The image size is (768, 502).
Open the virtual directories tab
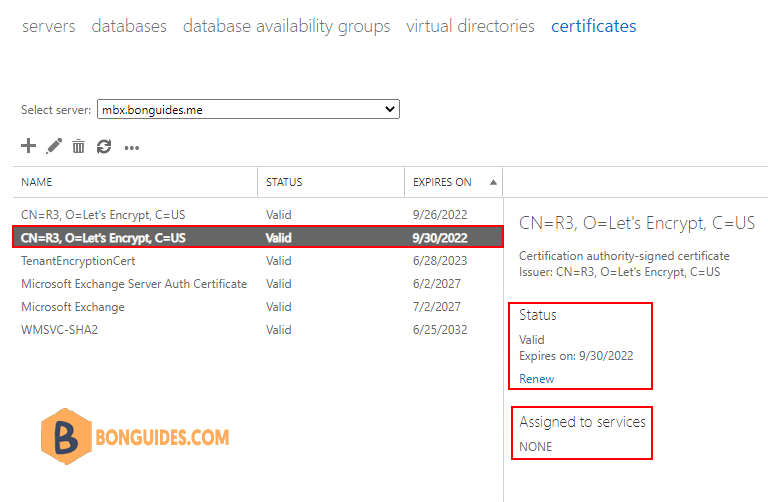470,26
